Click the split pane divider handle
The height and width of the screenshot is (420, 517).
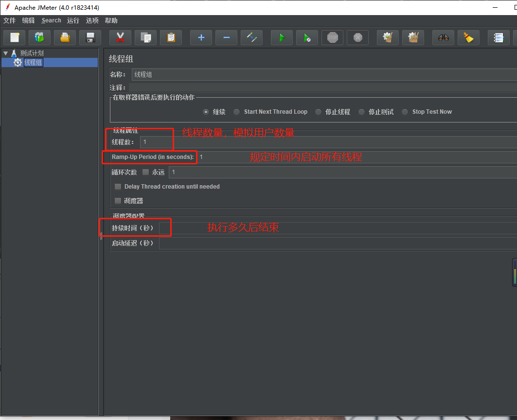(101, 235)
